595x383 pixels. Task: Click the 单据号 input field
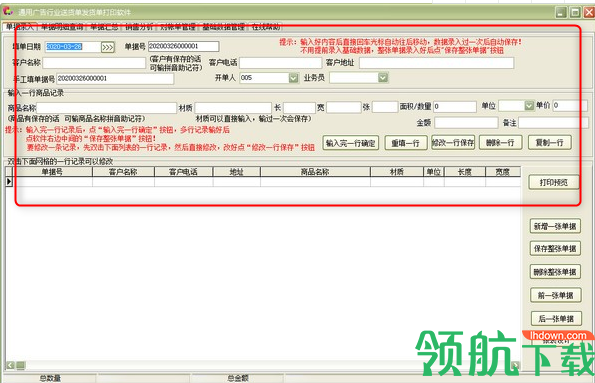[183, 46]
